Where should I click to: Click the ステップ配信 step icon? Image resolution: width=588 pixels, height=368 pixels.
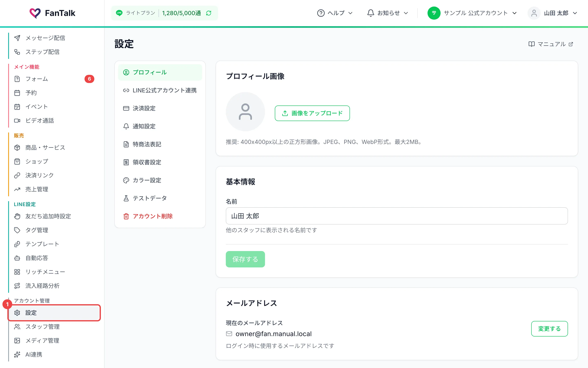(17, 52)
